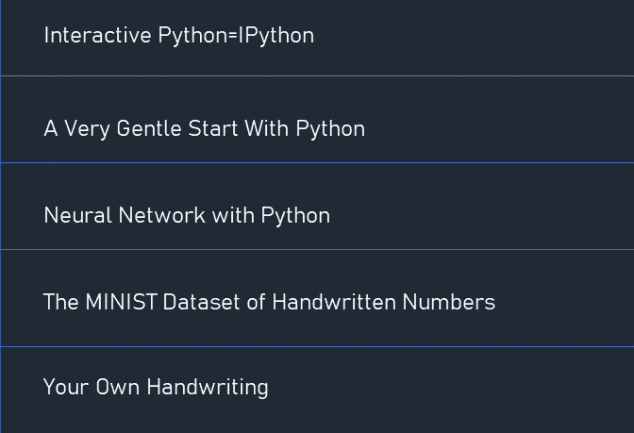Tap the Handwritten Numbers dataset title
634x433 pixels.
coord(269,301)
